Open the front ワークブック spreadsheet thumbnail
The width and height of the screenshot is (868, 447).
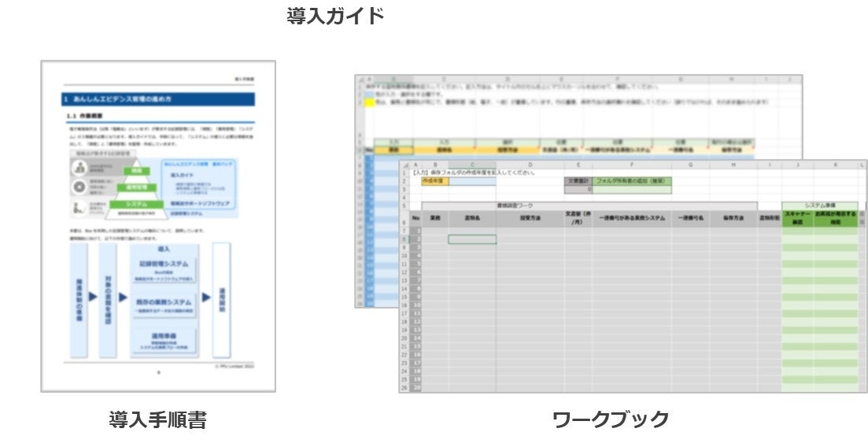pos(633,277)
